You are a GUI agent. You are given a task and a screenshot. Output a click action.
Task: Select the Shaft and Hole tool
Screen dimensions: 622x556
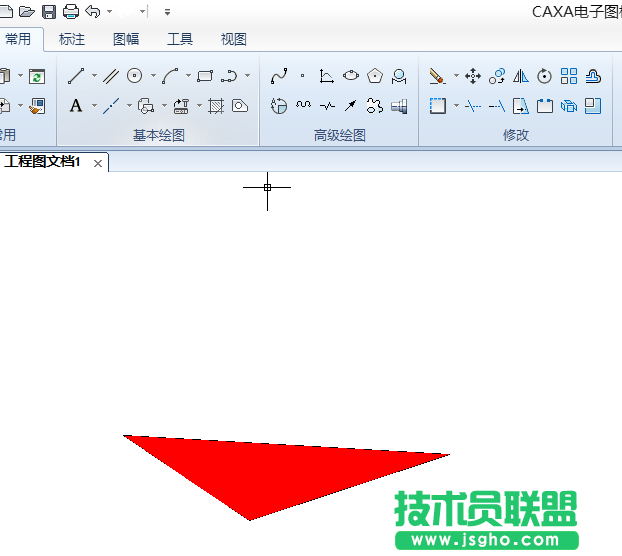(x=399, y=106)
